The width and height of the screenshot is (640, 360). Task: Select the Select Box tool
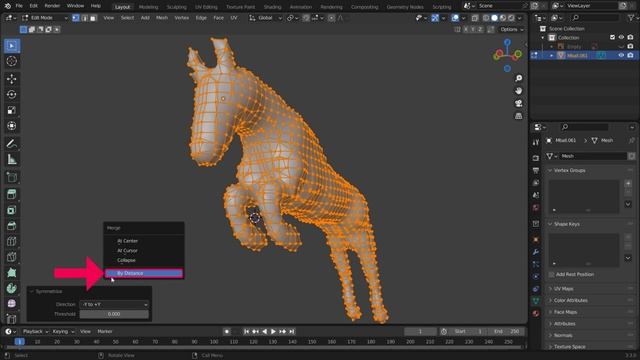11,46
